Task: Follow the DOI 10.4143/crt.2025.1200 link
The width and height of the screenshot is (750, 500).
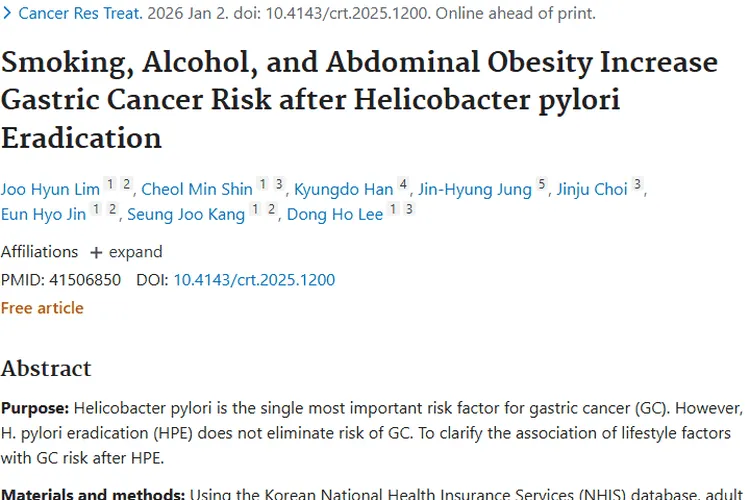Action: pyautogui.click(x=254, y=280)
